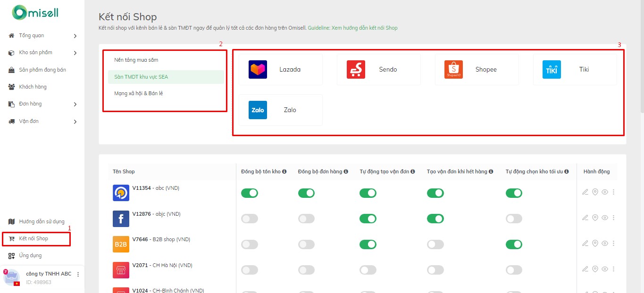
Task: Disable Đồng bộ tồn kho for V11354
Action: 250,193
